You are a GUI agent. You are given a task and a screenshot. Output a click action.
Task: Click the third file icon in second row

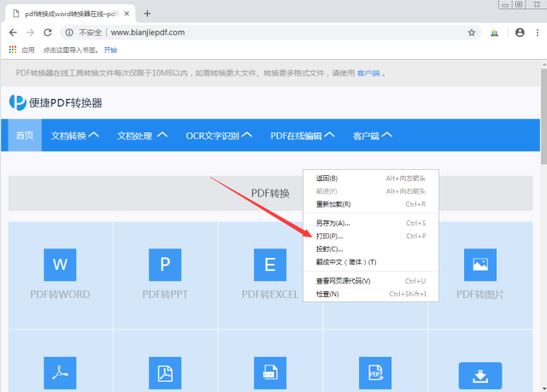tap(270, 373)
